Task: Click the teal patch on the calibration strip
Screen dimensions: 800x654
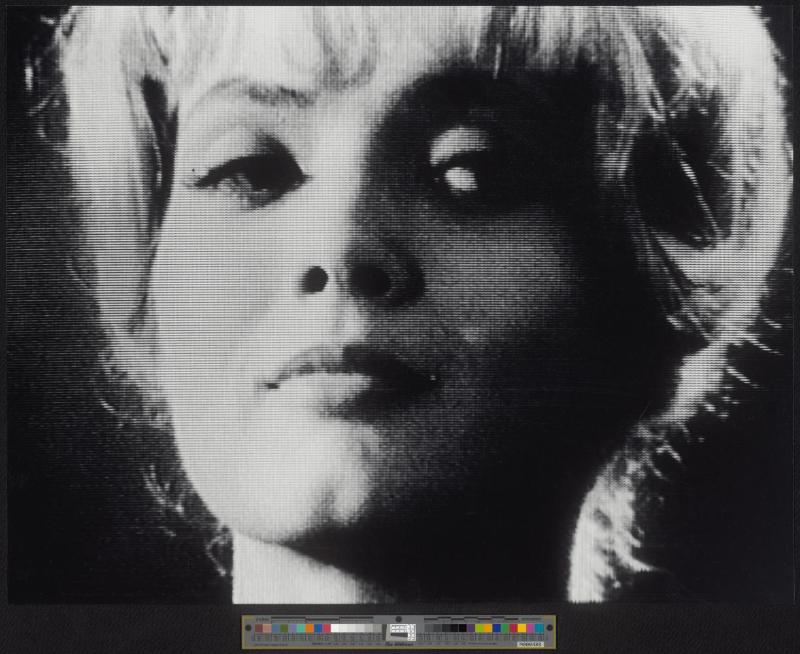Action: 300,627
